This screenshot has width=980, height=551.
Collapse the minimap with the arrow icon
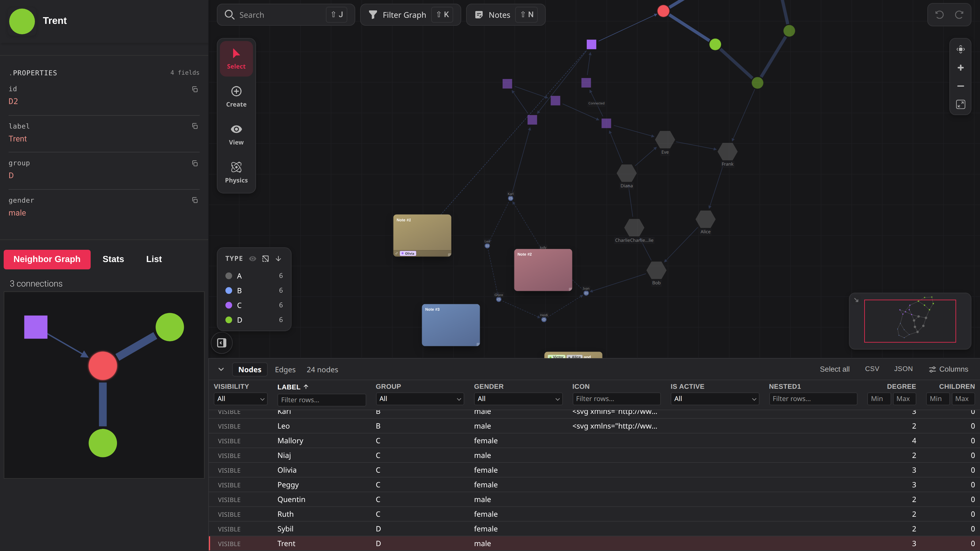[856, 300]
